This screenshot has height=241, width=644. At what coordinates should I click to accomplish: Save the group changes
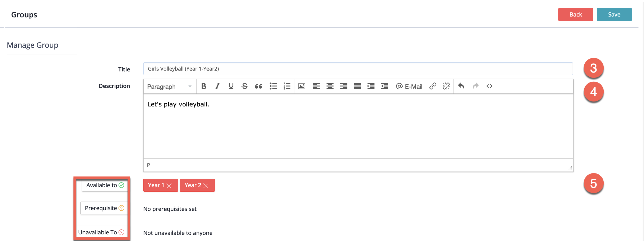tap(614, 15)
